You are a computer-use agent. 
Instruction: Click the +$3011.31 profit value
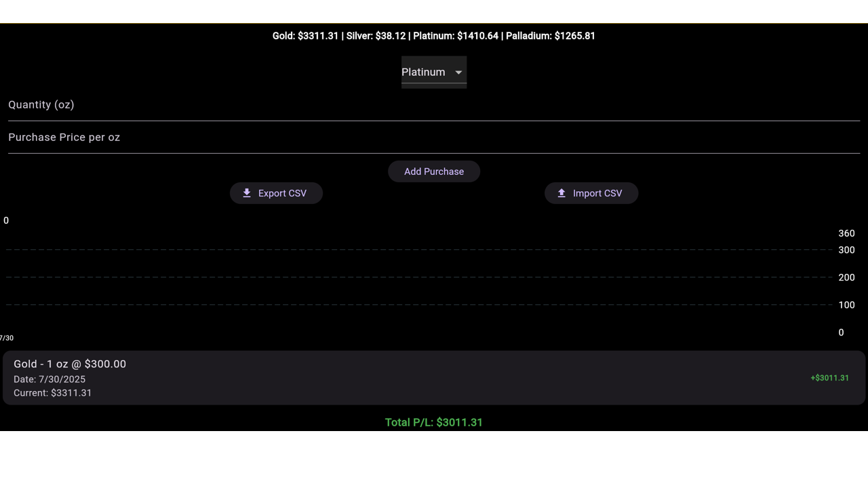pyautogui.click(x=829, y=378)
